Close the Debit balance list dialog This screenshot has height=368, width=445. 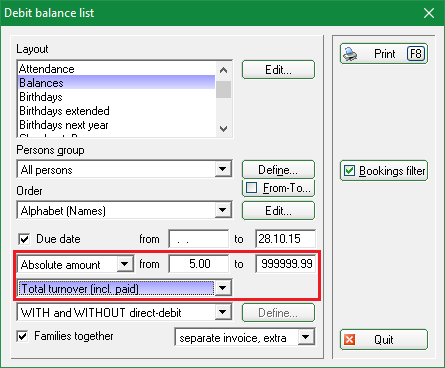(429, 13)
